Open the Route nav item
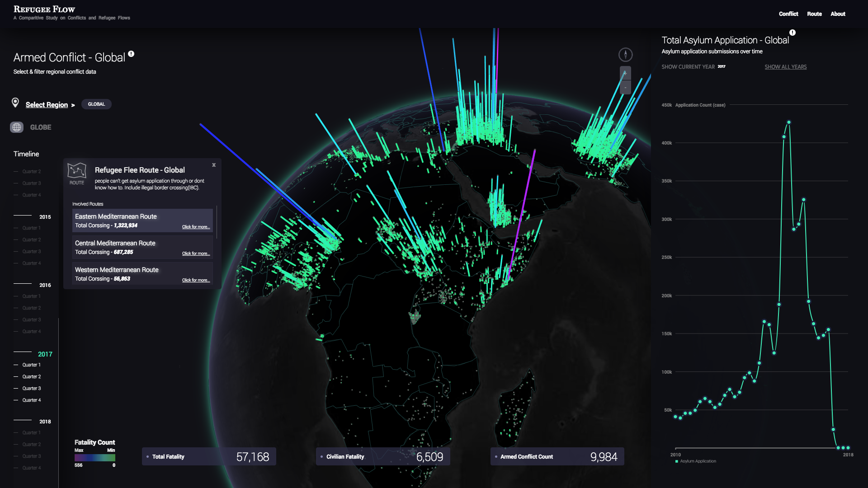The image size is (868, 488). coord(814,14)
